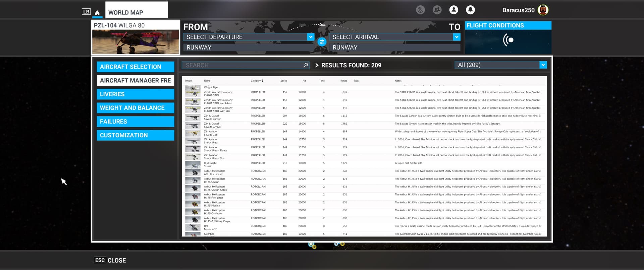Click the arrow before Results Found
Viewport: 644px width, 270px height.
click(317, 65)
